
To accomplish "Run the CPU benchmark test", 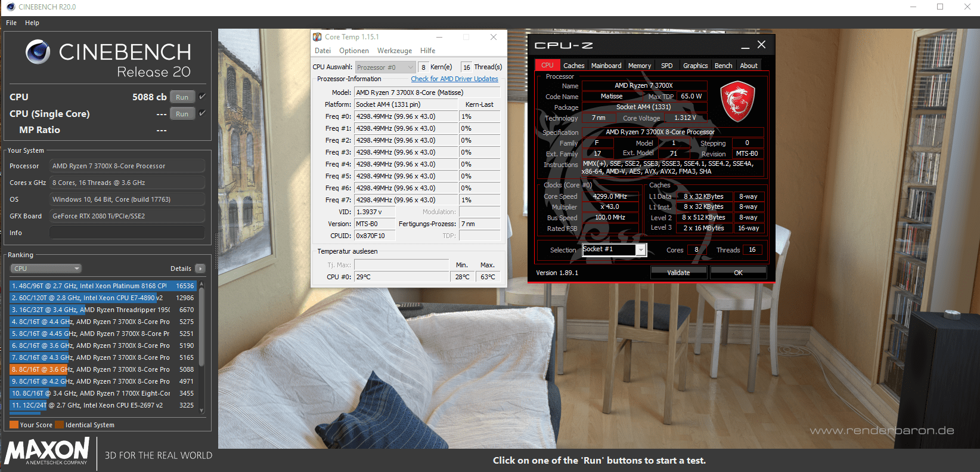I will [x=182, y=97].
